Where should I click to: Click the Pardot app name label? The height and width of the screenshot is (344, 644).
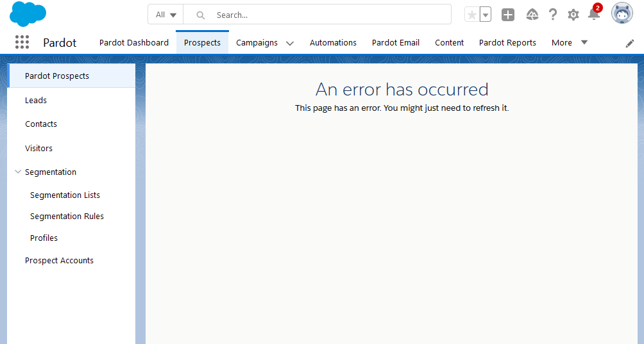60,43
